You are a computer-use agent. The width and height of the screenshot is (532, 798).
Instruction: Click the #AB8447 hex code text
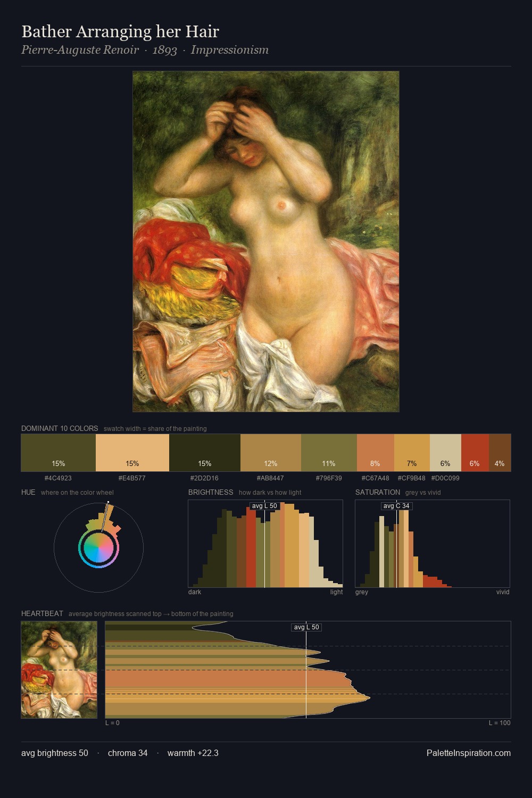tap(270, 478)
